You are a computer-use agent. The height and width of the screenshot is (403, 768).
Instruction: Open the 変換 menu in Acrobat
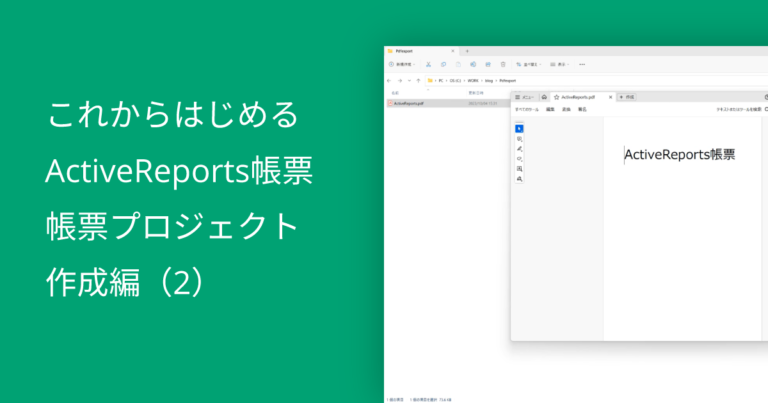coord(566,110)
